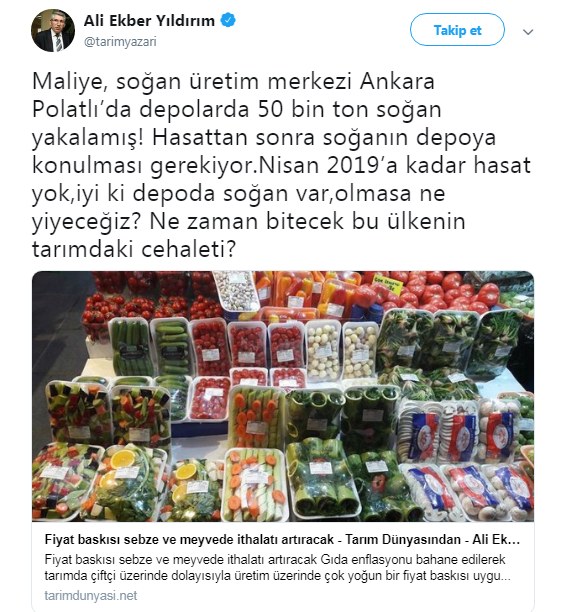
Task: Visit the @tarimyazari handle
Action: [x=120, y=41]
